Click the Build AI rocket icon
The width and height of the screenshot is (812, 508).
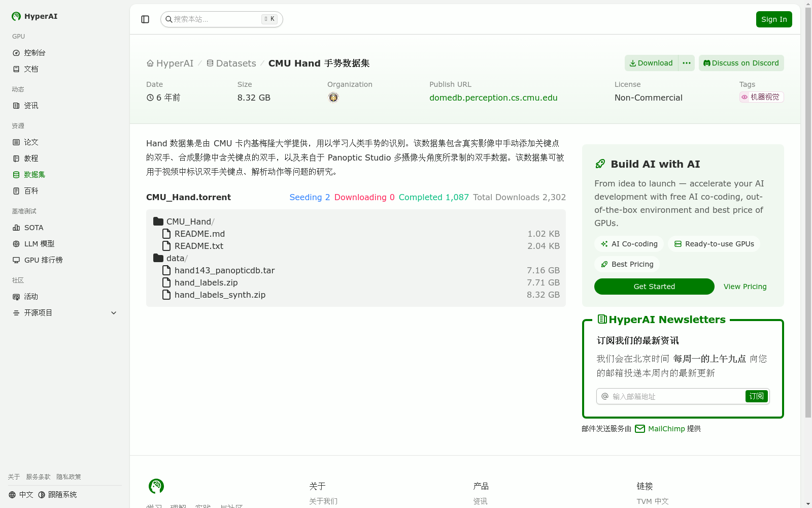[600, 164]
